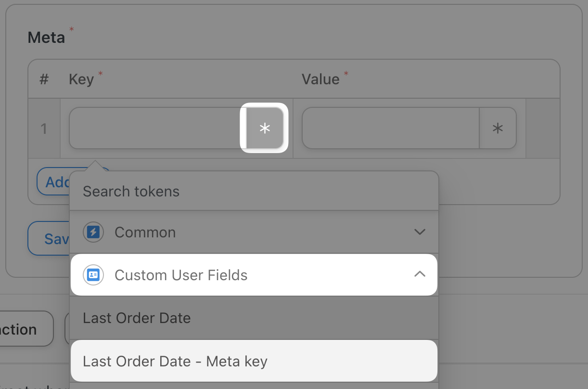Image resolution: width=588 pixels, height=389 pixels.
Task: Click the Common lightning bolt icon
Action: tap(93, 232)
